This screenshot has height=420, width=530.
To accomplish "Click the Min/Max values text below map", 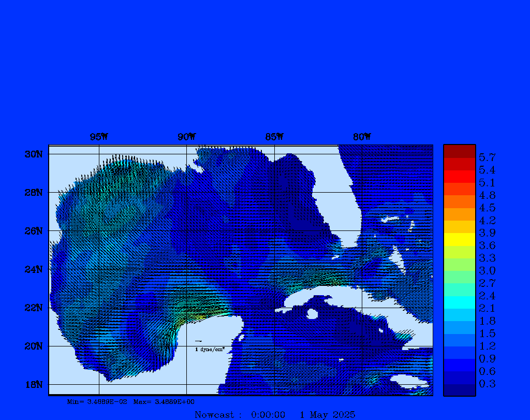I will tap(131, 401).
